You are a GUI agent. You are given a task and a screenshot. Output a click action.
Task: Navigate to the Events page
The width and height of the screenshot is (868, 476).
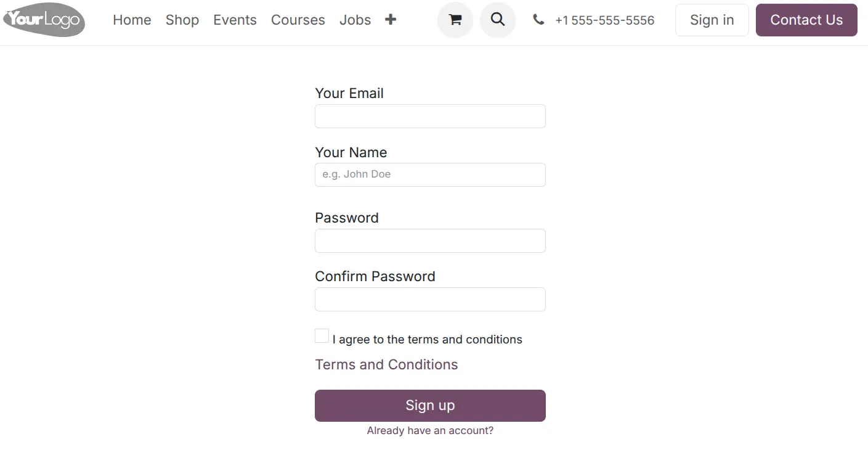pos(235,20)
